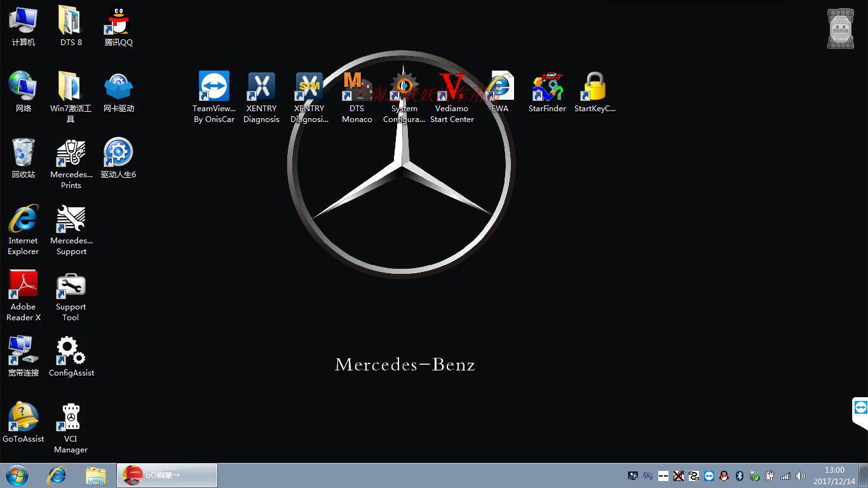
Task: Expand the TeamViewer side panel tab
Action: pyautogui.click(x=860, y=413)
